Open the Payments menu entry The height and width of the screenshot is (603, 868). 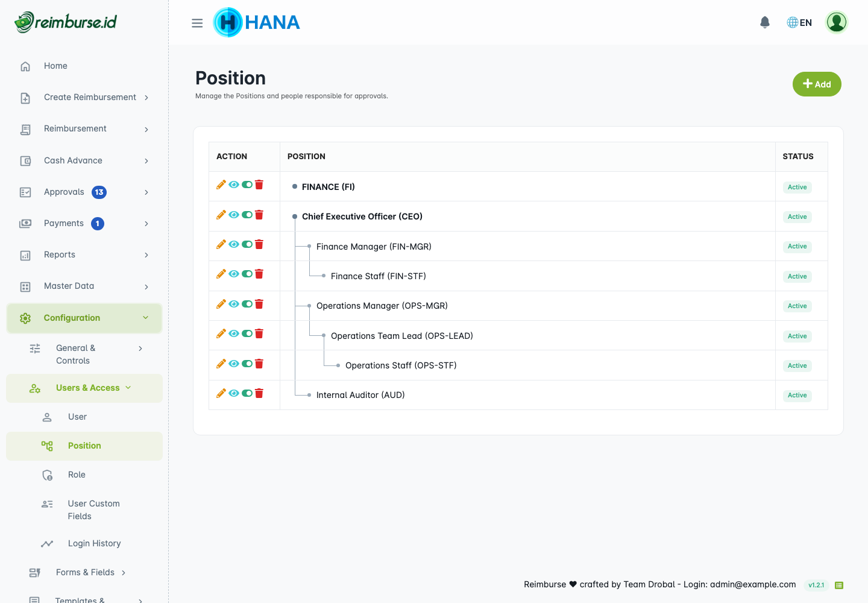coord(84,224)
